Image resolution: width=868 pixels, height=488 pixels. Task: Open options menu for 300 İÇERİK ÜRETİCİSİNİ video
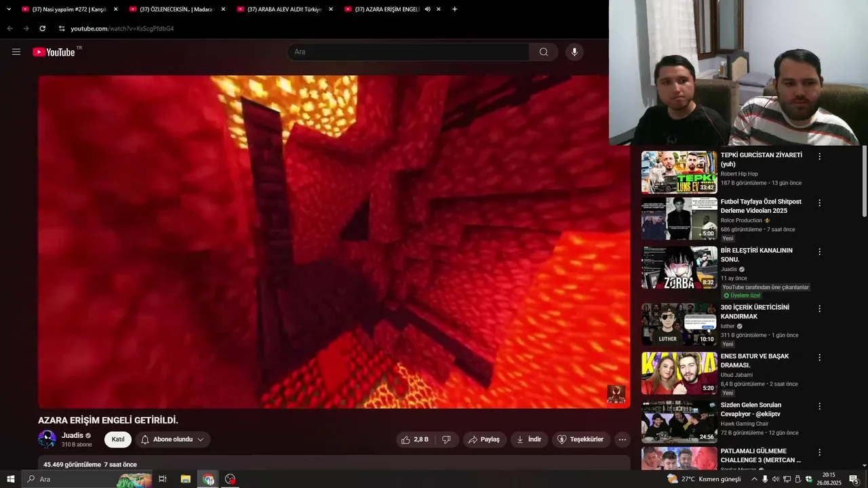coord(819,308)
